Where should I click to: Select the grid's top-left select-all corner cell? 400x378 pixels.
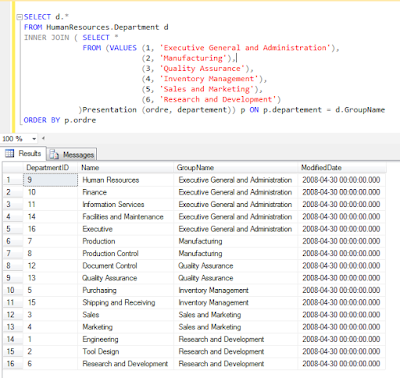point(13,167)
